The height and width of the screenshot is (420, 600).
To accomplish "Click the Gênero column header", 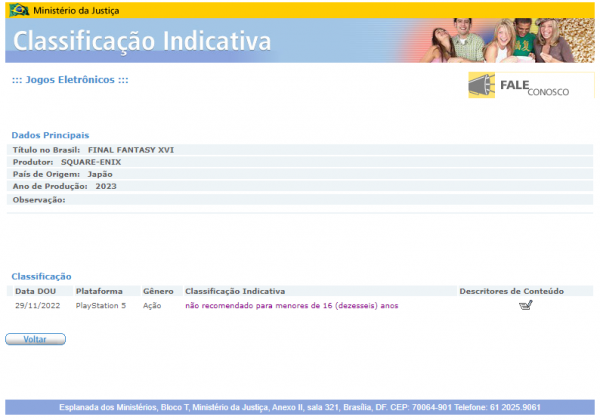I will click(x=158, y=291).
